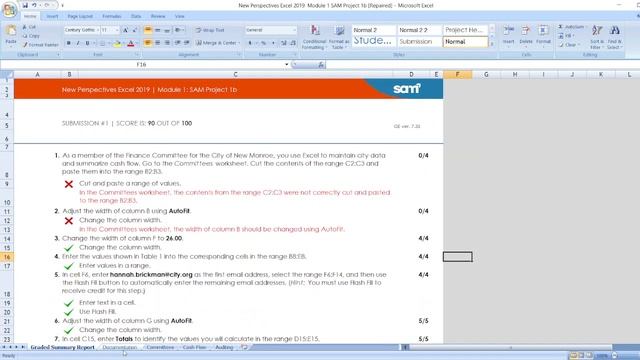
Task: Expand the cell Styles gallery More arrow
Action: [x=492, y=44]
